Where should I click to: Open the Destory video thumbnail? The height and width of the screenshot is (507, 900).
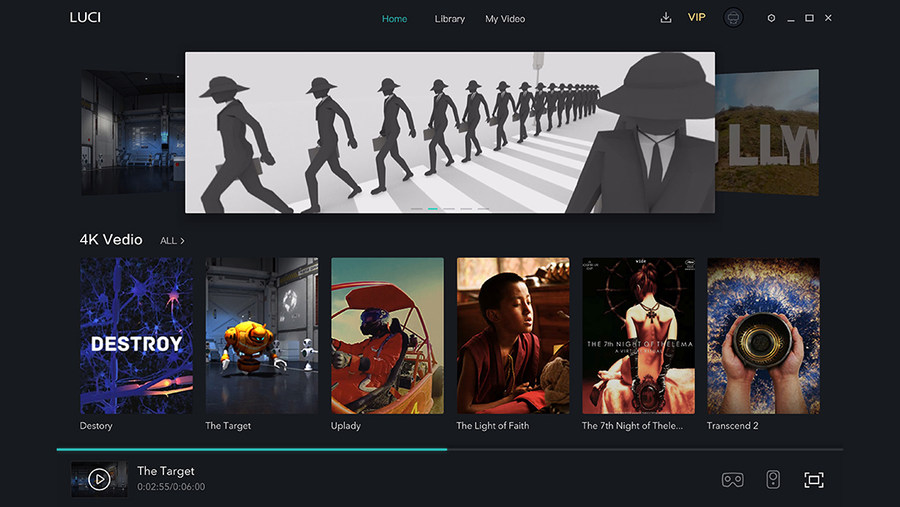pos(136,336)
